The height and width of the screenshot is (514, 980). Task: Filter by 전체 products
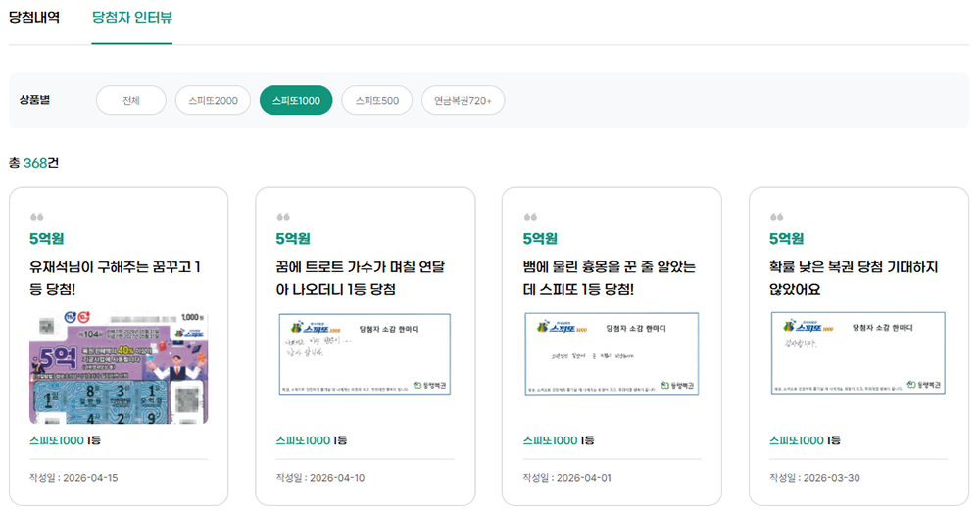(x=131, y=100)
